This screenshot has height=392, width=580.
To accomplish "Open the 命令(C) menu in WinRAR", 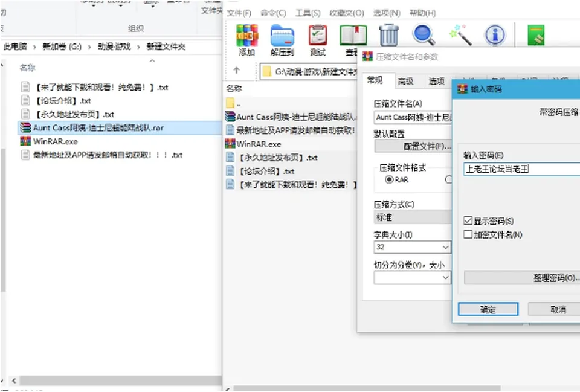I will point(273,13).
